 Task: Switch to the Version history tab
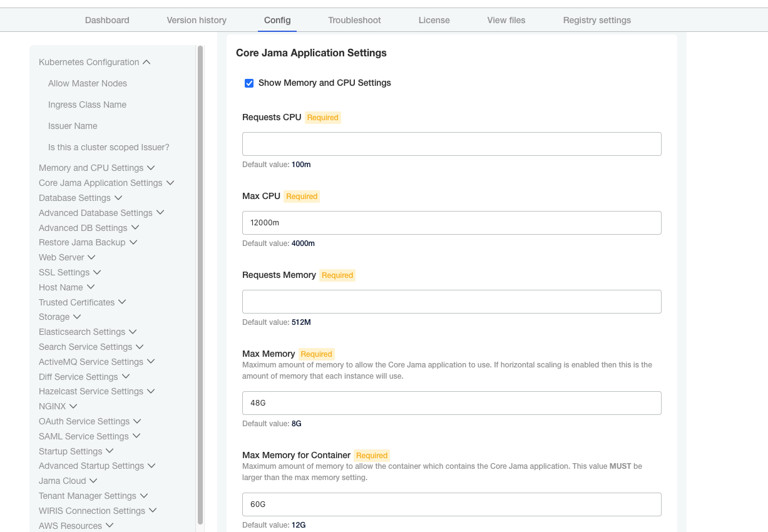click(x=197, y=20)
